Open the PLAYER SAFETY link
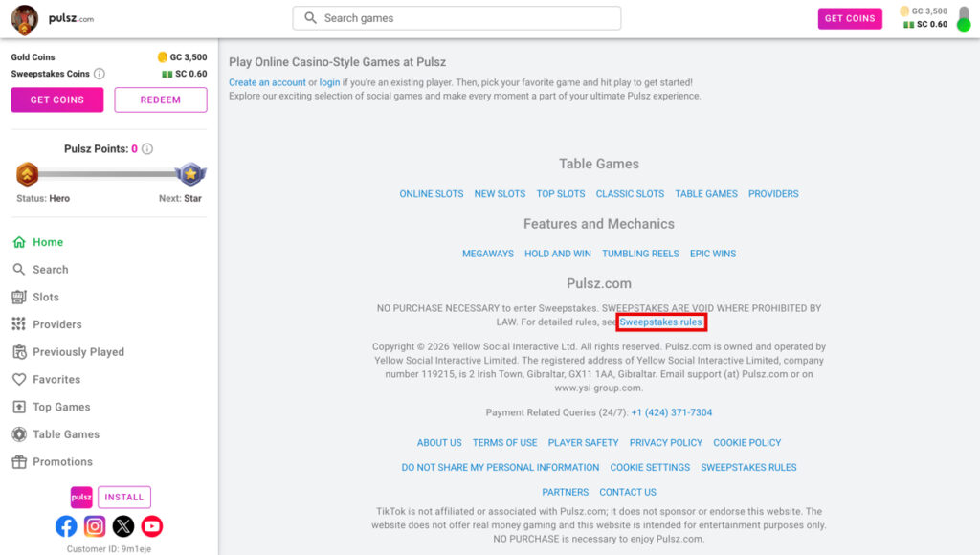Viewport: 980px width, 555px height. click(583, 442)
